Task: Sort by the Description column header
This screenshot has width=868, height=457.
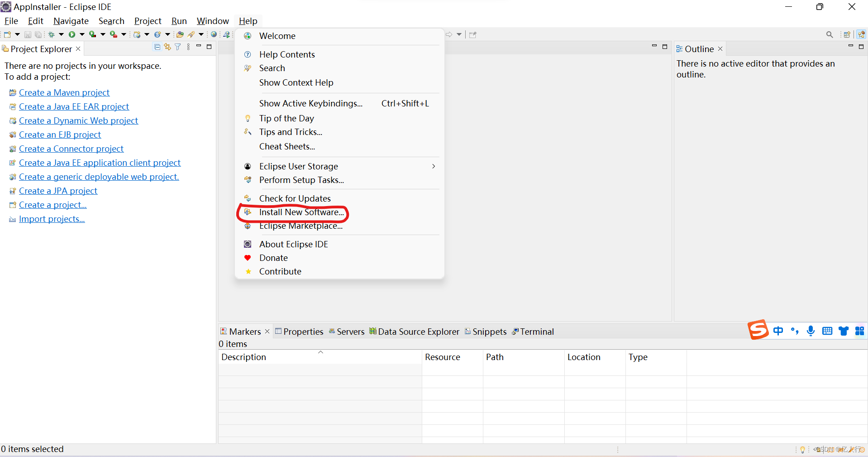Action: click(320, 357)
